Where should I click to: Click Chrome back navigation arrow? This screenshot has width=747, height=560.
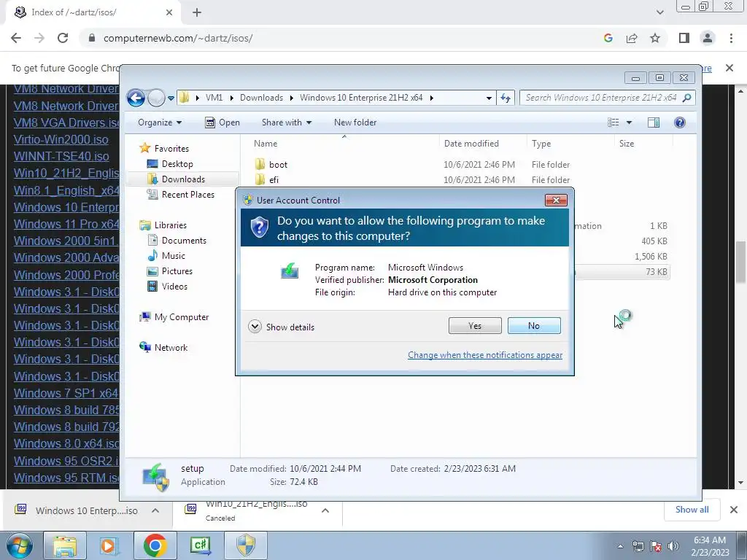pyautogui.click(x=16, y=38)
